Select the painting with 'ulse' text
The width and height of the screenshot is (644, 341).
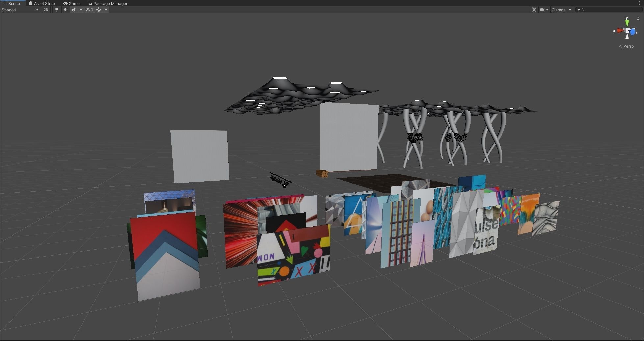pyautogui.click(x=486, y=230)
